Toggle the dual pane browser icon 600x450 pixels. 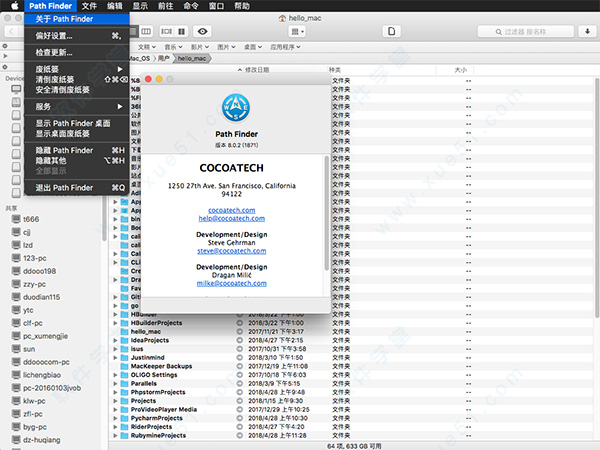181,31
